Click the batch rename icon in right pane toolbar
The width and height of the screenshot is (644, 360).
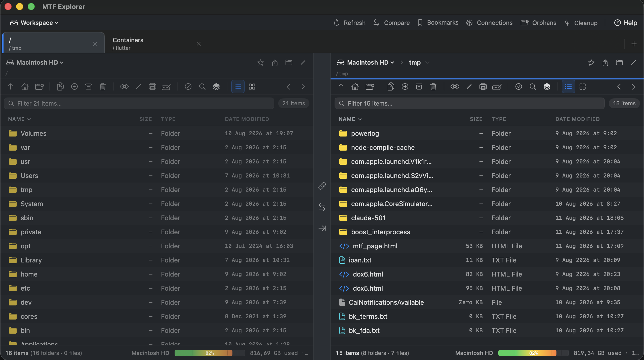pyautogui.click(x=497, y=87)
